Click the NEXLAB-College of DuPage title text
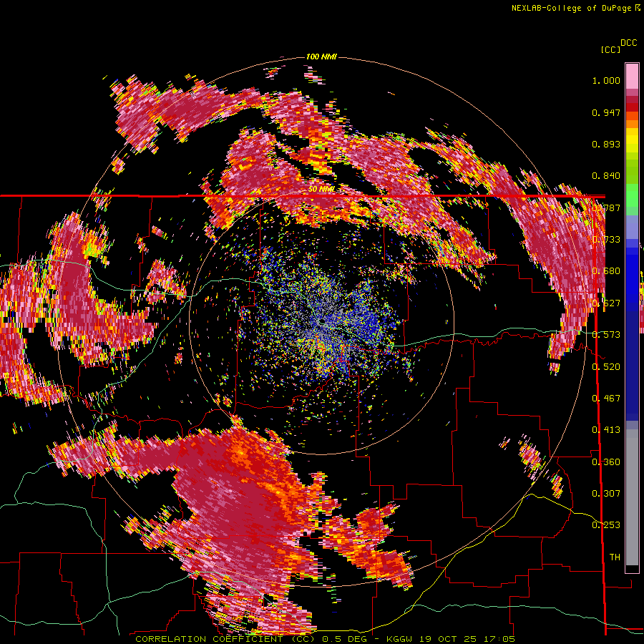 click(x=571, y=8)
